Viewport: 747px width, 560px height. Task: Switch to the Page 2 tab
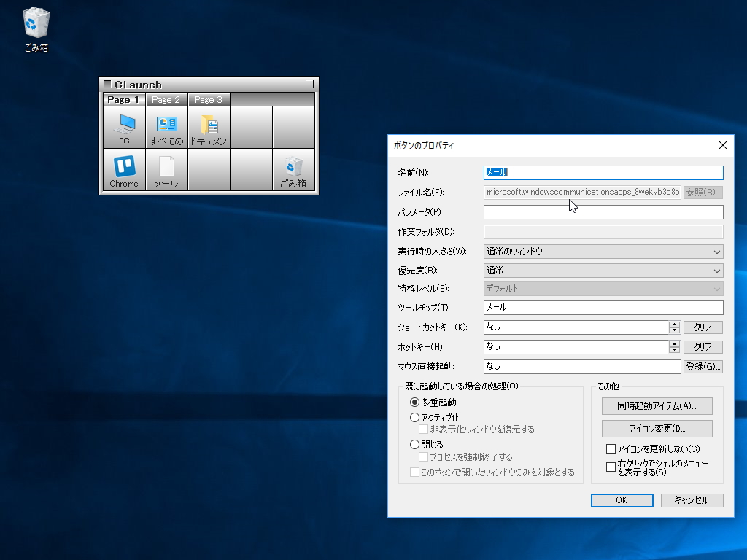tap(166, 99)
